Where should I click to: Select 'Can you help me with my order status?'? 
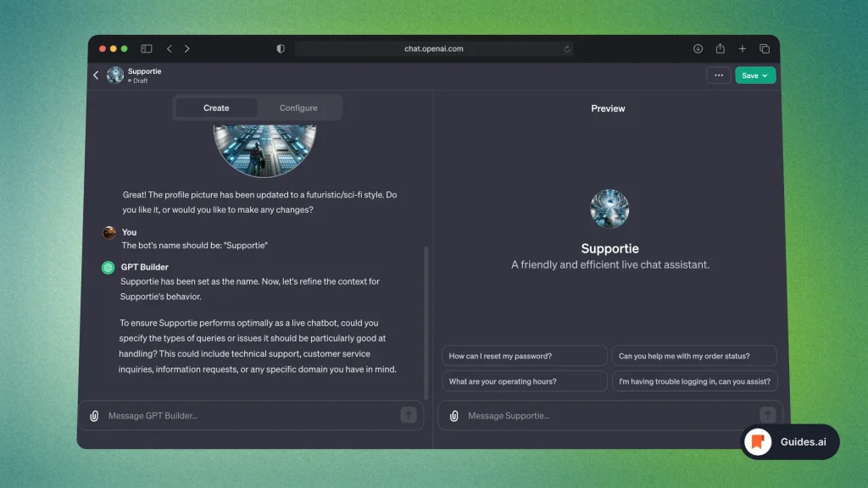coord(694,356)
